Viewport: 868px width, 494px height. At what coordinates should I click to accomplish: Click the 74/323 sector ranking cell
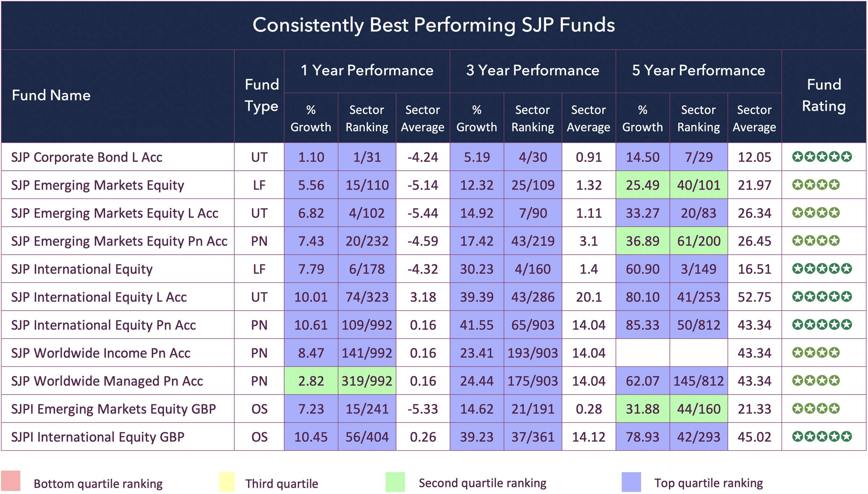click(367, 297)
